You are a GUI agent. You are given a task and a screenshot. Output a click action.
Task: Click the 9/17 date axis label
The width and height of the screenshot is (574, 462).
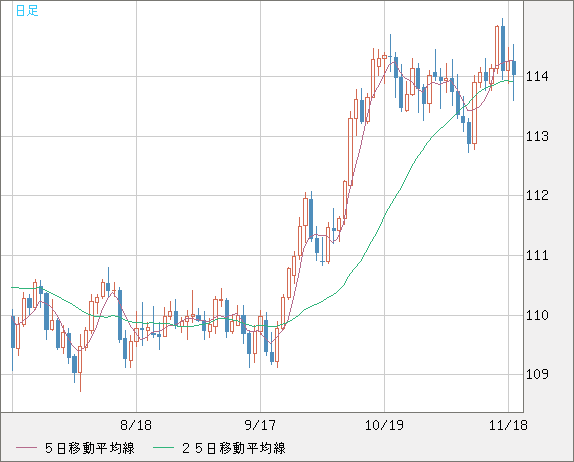click(x=260, y=425)
